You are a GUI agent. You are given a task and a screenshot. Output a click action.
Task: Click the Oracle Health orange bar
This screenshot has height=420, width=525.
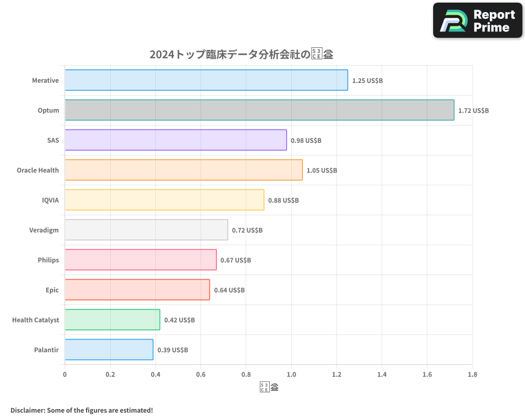pos(183,170)
